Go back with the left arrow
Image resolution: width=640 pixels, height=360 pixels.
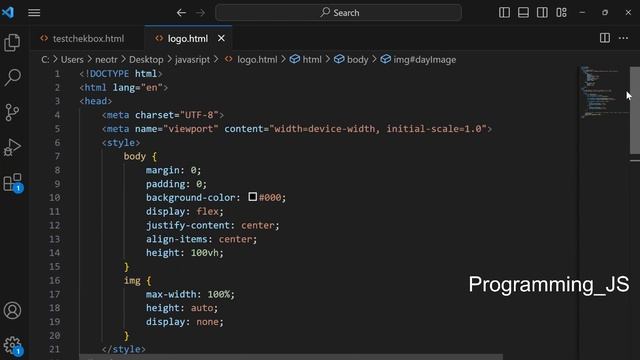tap(181, 13)
